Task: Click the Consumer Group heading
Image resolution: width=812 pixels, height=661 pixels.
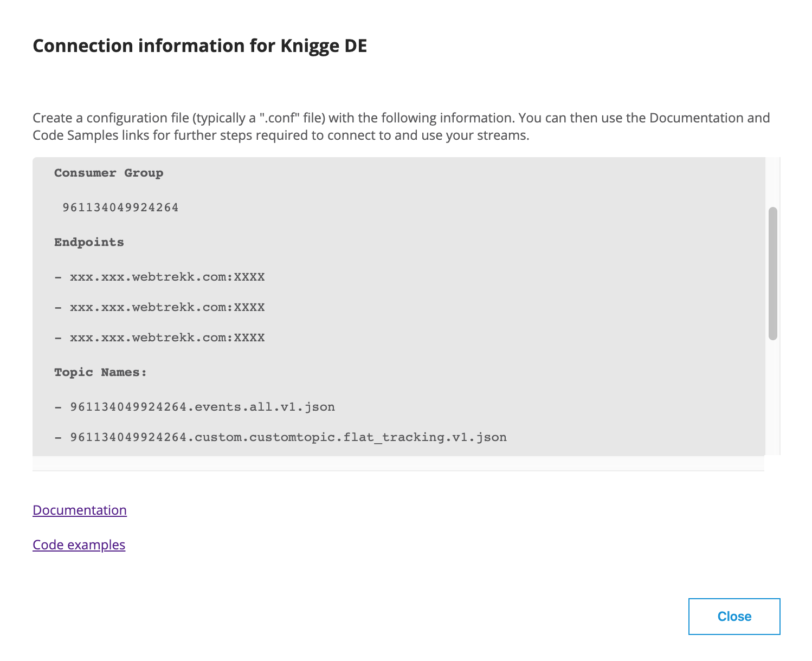Action: coord(108,173)
